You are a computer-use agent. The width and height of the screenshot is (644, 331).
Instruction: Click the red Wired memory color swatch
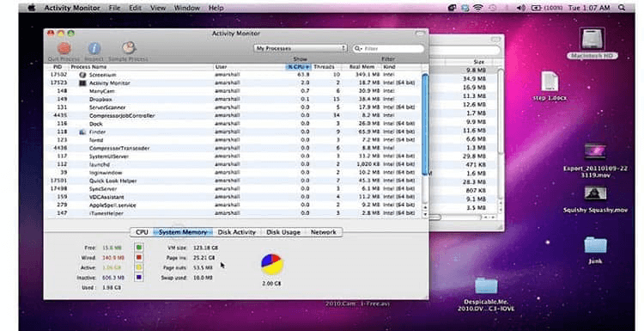tap(139, 257)
